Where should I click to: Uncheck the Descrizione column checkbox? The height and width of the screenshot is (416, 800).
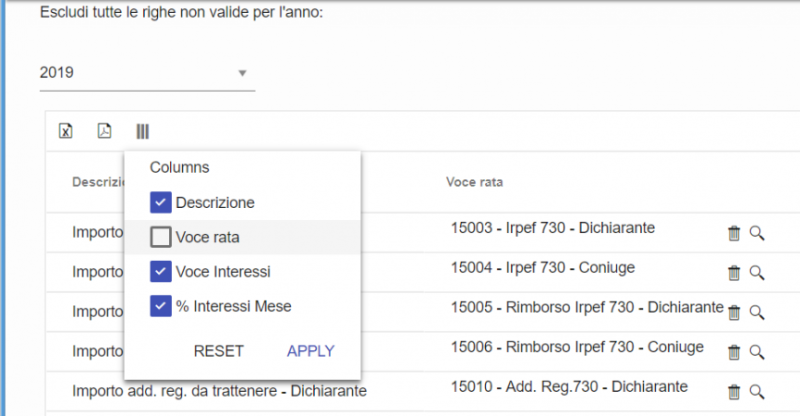tap(161, 203)
